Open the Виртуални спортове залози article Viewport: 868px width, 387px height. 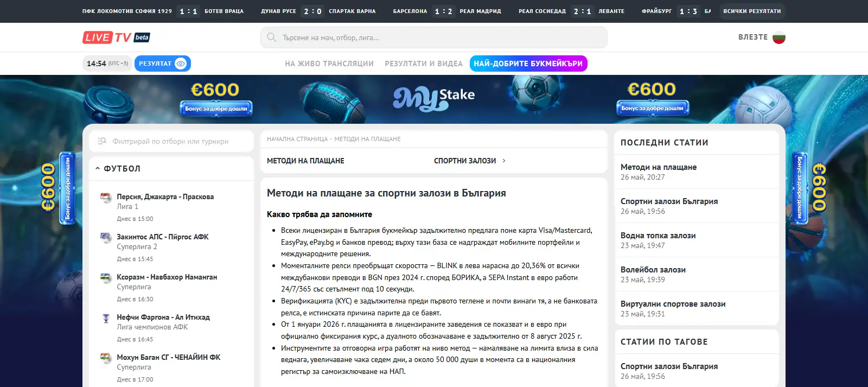pos(673,304)
